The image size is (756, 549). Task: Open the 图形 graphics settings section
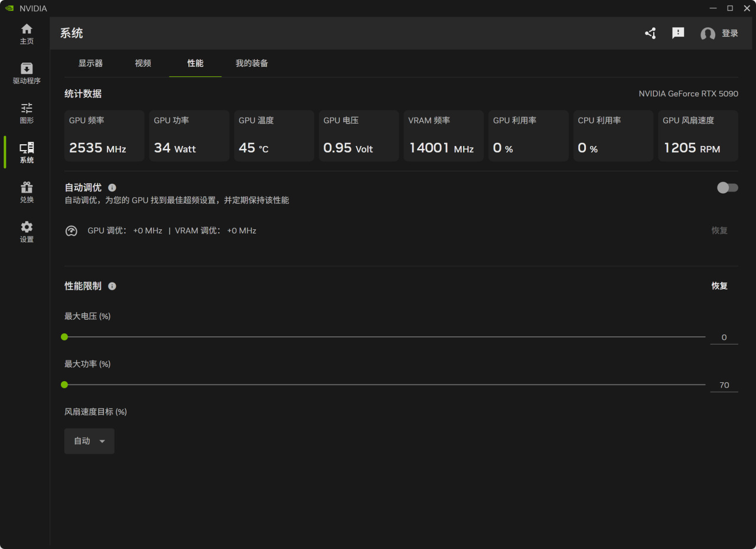pyautogui.click(x=27, y=113)
